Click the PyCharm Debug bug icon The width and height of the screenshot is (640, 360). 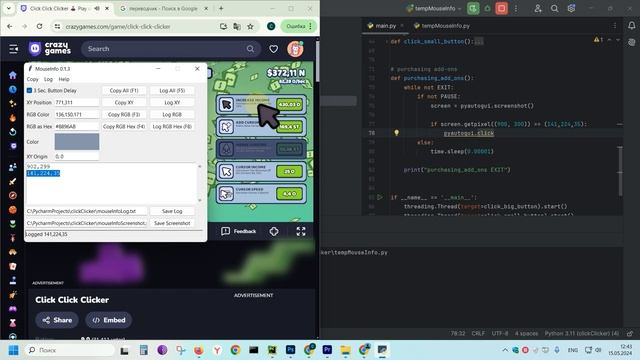487,8
